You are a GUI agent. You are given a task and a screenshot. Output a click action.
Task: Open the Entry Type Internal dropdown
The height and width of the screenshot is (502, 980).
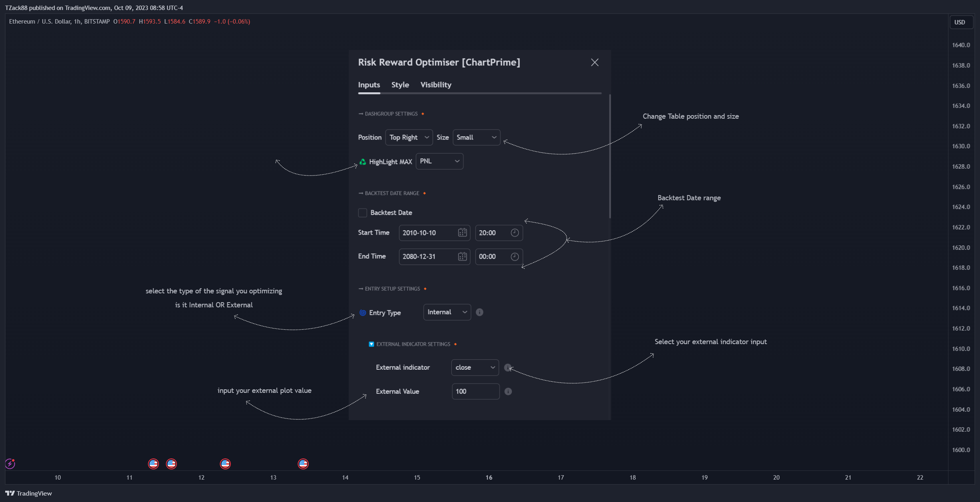coord(447,312)
